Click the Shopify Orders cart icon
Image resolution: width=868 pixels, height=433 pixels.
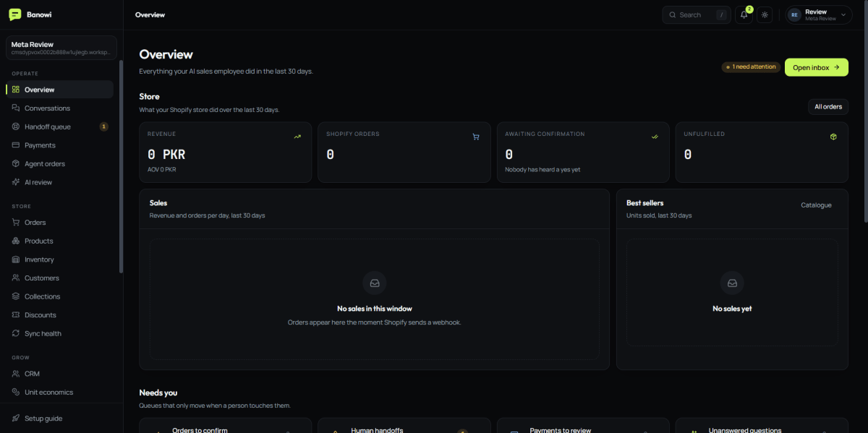(x=476, y=137)
